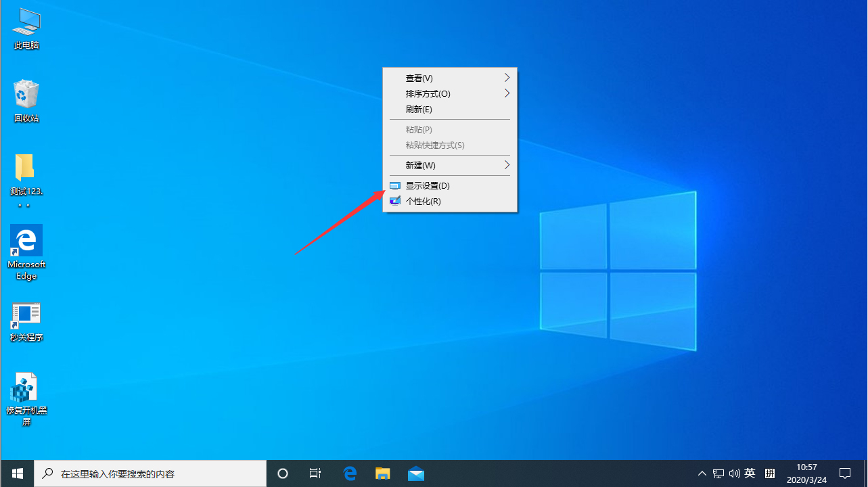
Task: Expand the 排序方式 (Sort by) submenu
Action: point(428,93)
